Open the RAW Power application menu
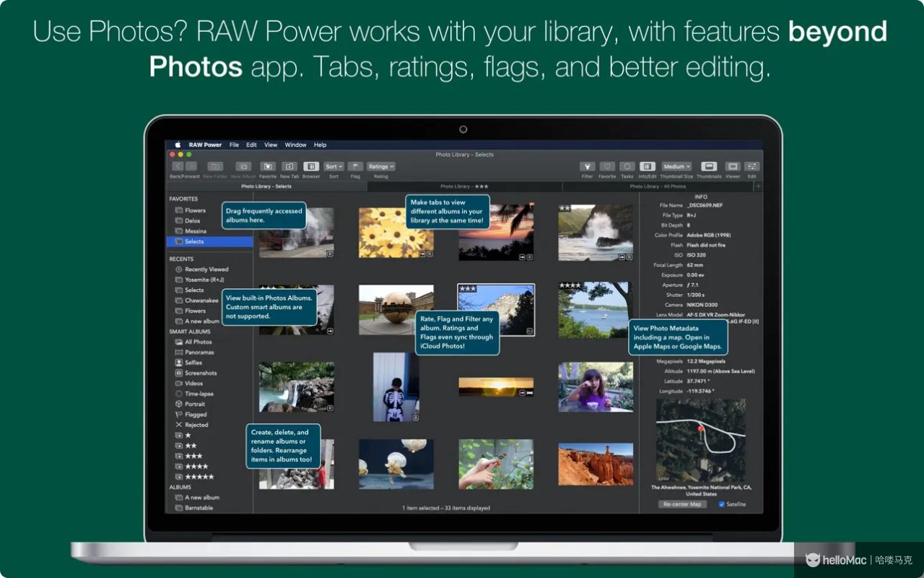924x578 pixels. pyautogui.click(x=206, y=144)
